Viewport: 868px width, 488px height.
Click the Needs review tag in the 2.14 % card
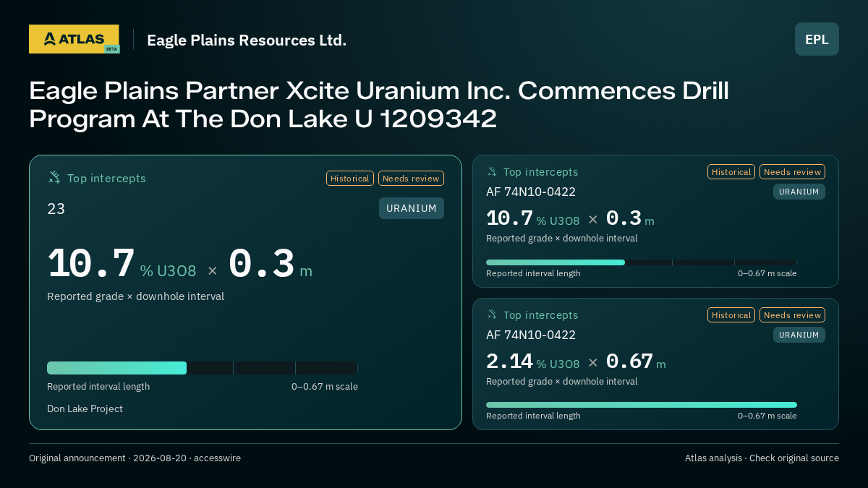(x=792, y=314)
